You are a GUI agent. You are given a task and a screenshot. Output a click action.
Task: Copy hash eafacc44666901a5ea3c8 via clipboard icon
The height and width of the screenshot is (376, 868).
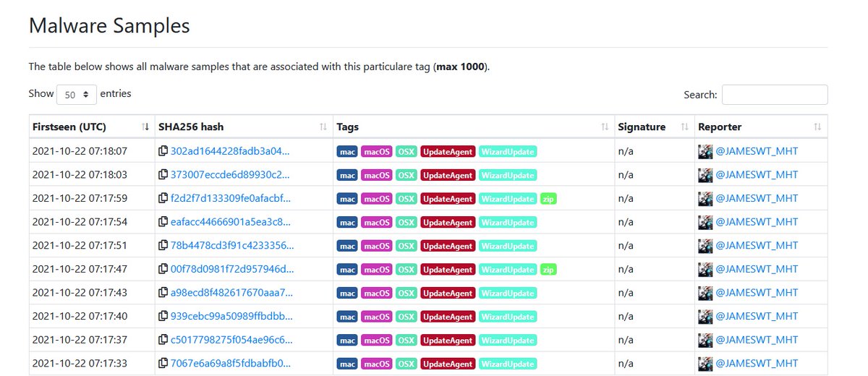click(x=163, y=222)
